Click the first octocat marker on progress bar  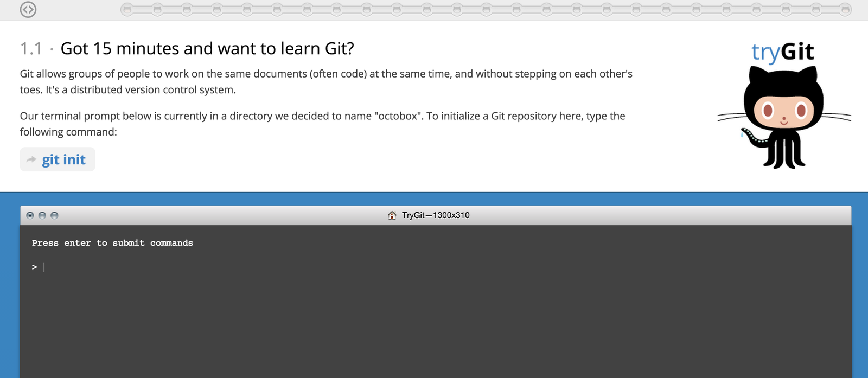[127, 9]
